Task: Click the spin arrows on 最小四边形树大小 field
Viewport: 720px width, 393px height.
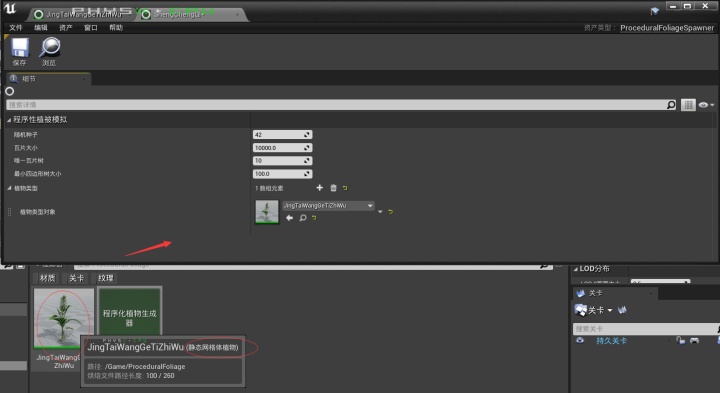Action: 307,174
